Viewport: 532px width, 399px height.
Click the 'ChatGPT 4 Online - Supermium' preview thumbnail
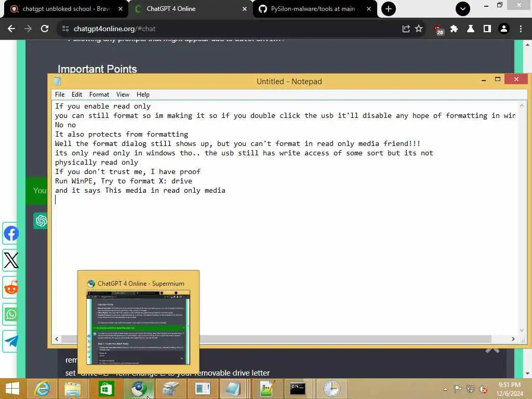(138, 327)
